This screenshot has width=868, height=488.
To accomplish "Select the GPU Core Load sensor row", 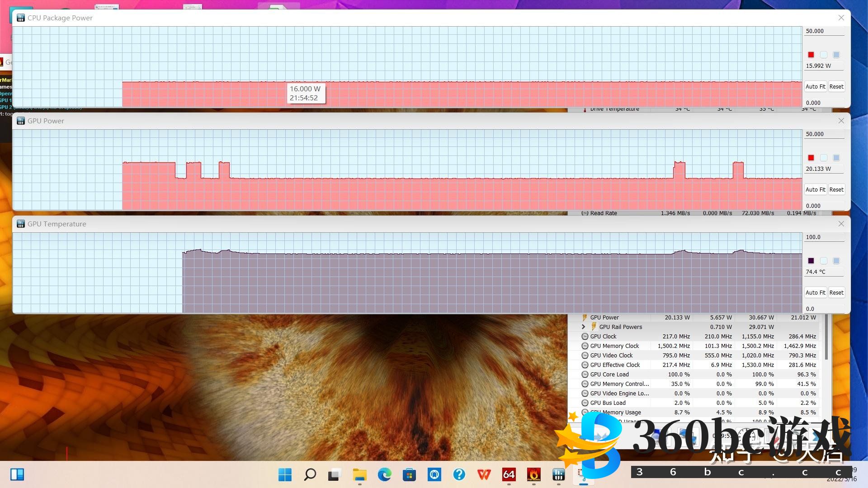I will pos(609,375).
